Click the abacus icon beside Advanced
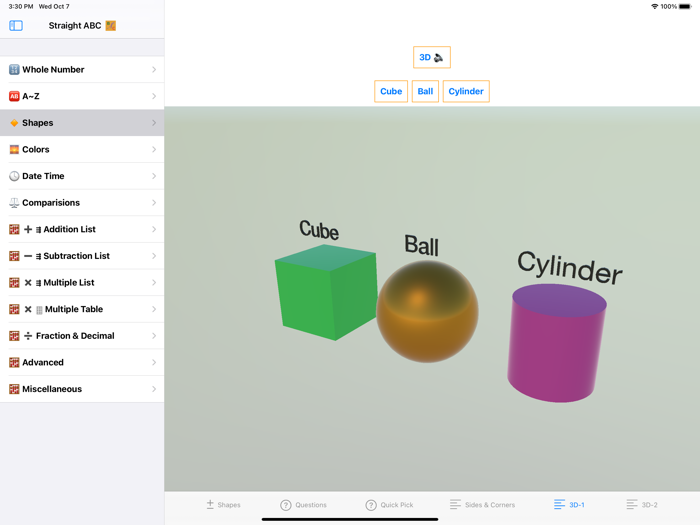Screen dimensions: 700x525 click(x=14, y=362)
